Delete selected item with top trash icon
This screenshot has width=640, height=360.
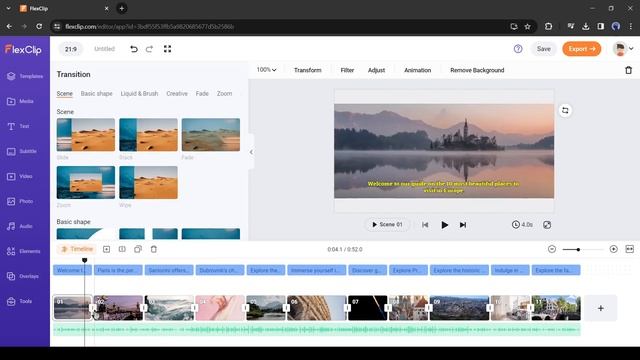(629, 70)
